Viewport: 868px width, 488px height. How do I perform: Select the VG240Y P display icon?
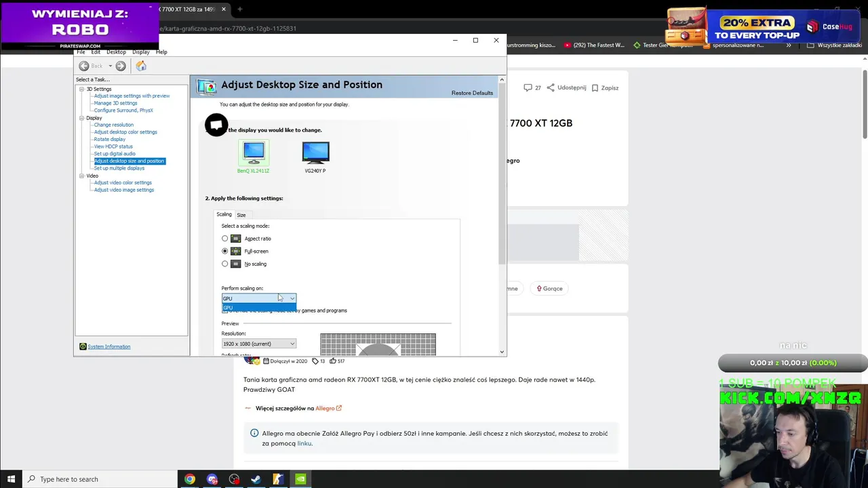pos(315,153)
